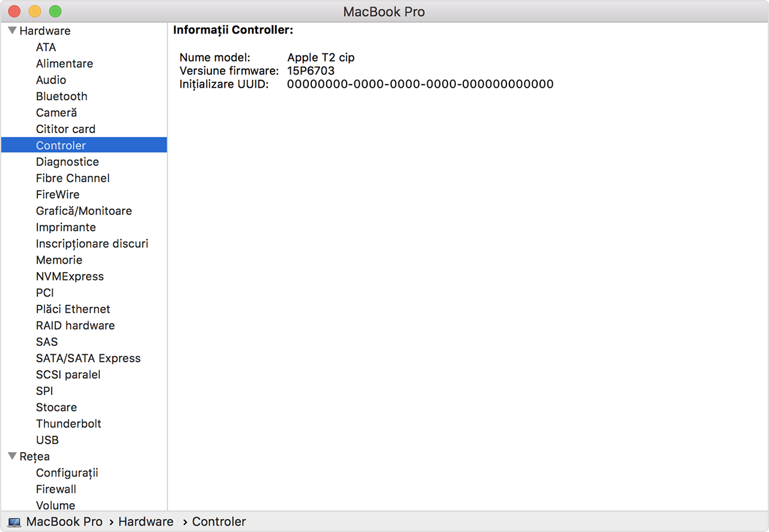Select Citior card entry labeled Cititor card

point(65,129)
